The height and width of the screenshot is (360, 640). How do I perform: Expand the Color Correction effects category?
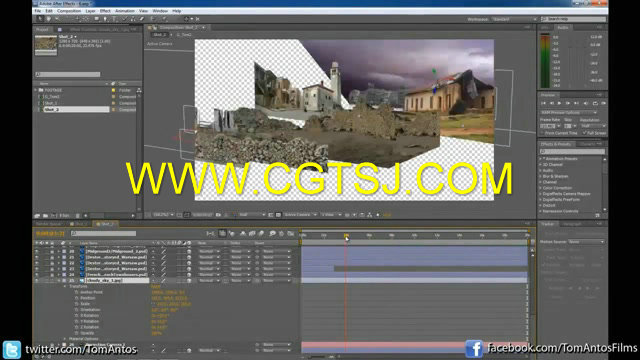541,188
